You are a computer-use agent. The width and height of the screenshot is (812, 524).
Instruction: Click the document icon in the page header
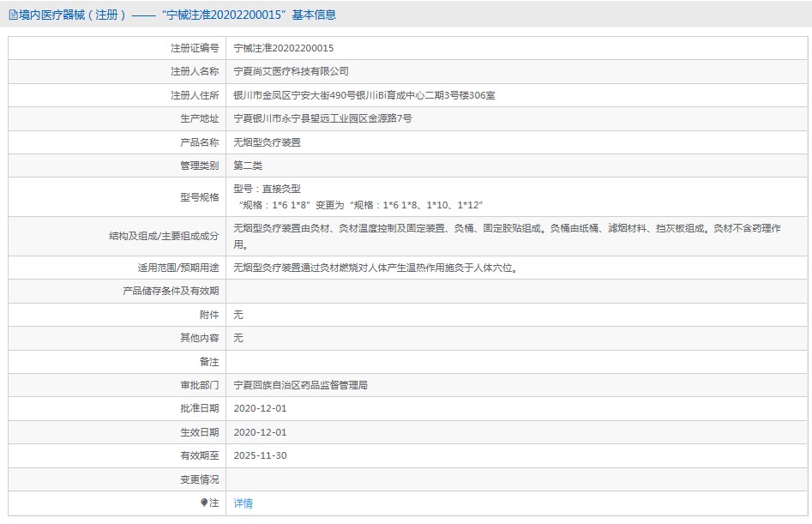pyautogui.click(x=13, y=15)
